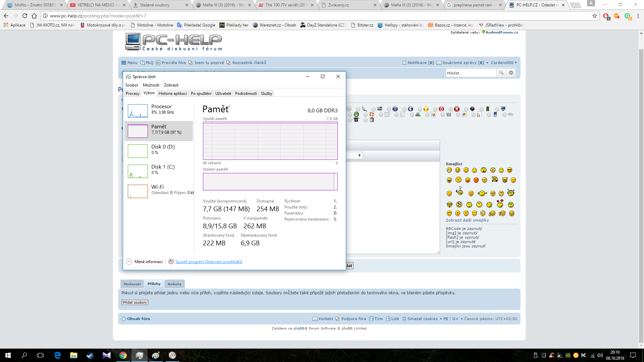The height and width of the screenshot is (362, 644).
Task: Open dropdown arrow behind Task Manager window
Action: coord(359,156)
